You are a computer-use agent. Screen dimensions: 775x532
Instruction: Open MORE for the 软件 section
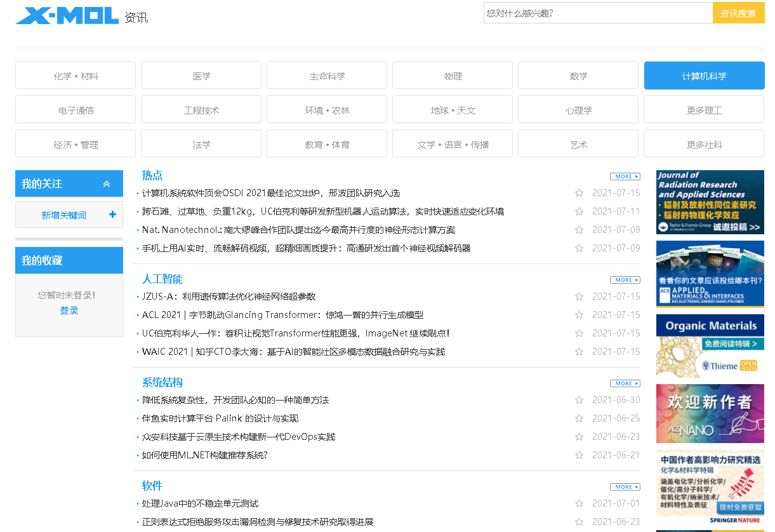(x=625, y=486)
